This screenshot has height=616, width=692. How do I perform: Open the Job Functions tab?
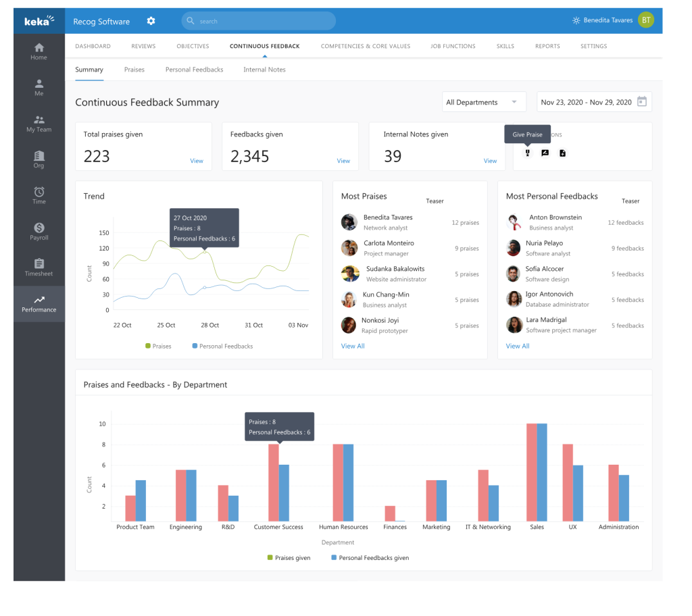453,46
